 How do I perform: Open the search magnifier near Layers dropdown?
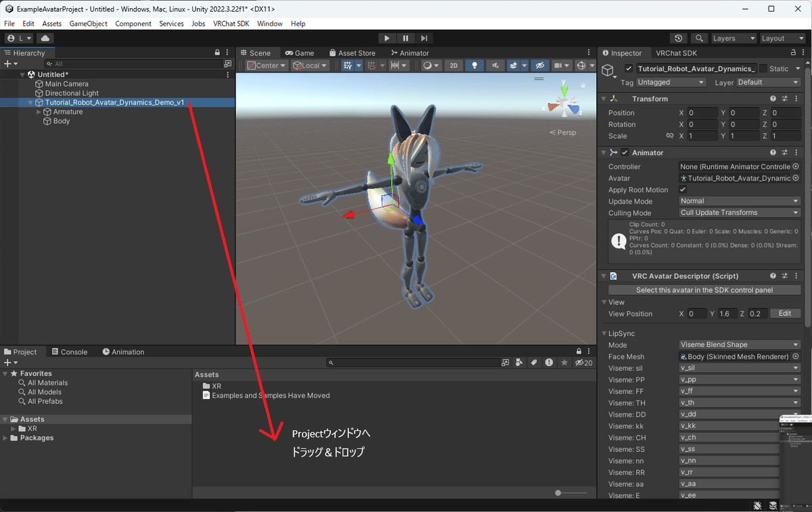tap(699, 38)
